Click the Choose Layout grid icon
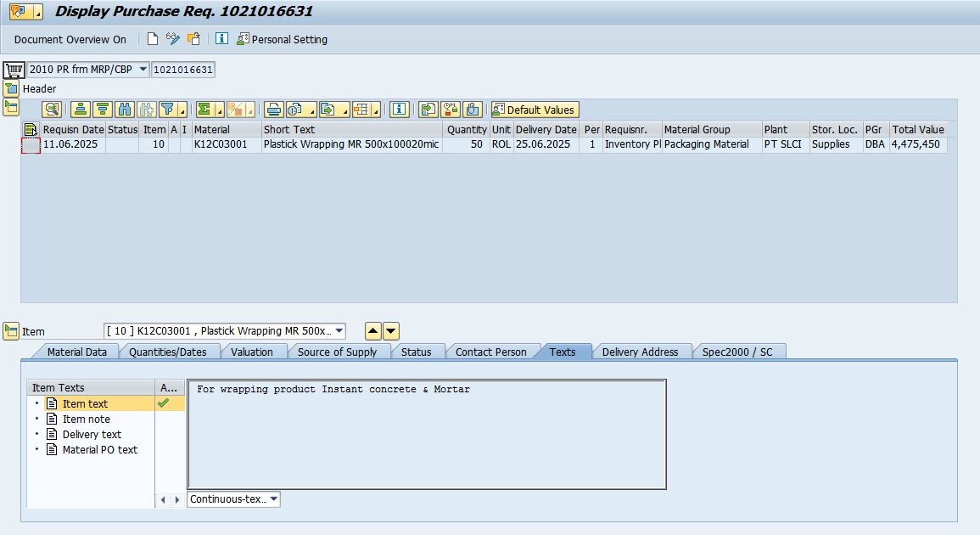 361,110
